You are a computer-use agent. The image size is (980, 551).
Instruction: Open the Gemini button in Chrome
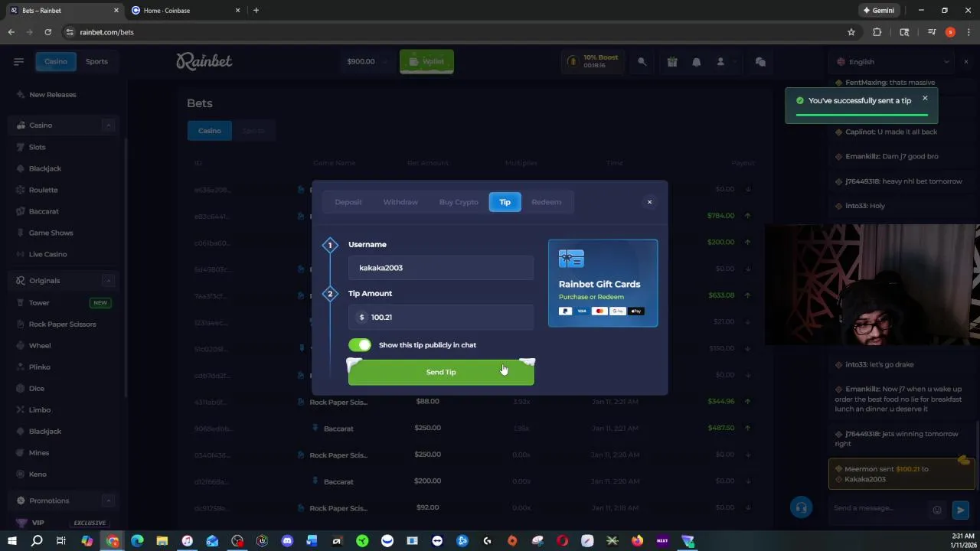tap(878, 11)
